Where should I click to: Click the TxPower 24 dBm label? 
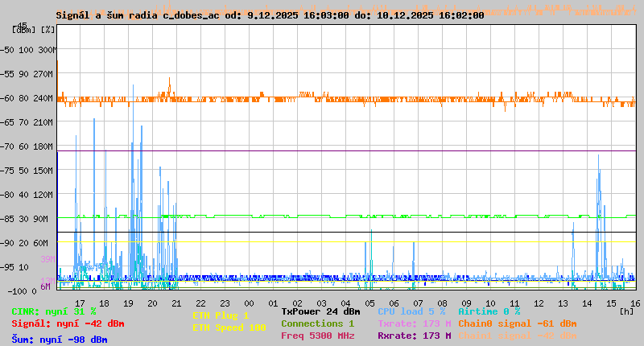point(320,311)
